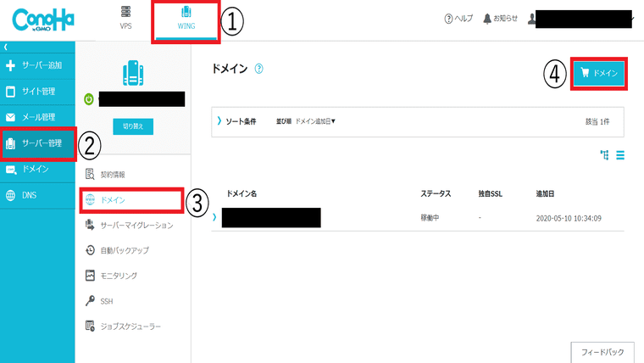Click the ドメイン cart button
644x363 pixels.
599,73
